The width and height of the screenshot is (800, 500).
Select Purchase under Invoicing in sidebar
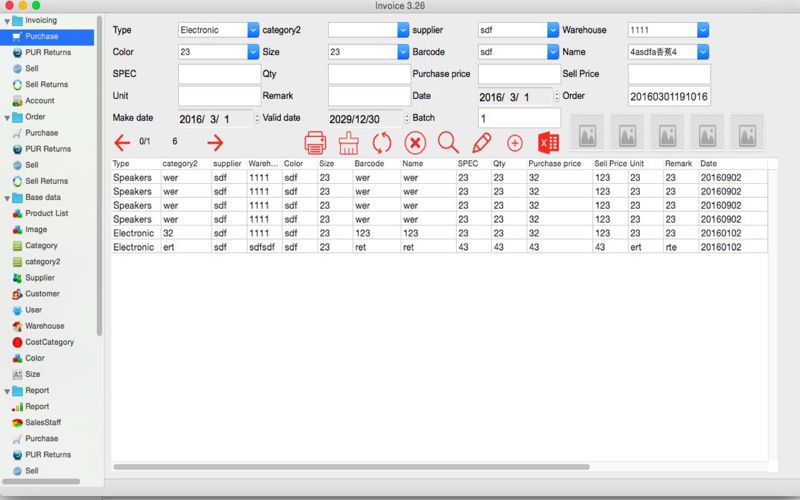coord(47,36)
